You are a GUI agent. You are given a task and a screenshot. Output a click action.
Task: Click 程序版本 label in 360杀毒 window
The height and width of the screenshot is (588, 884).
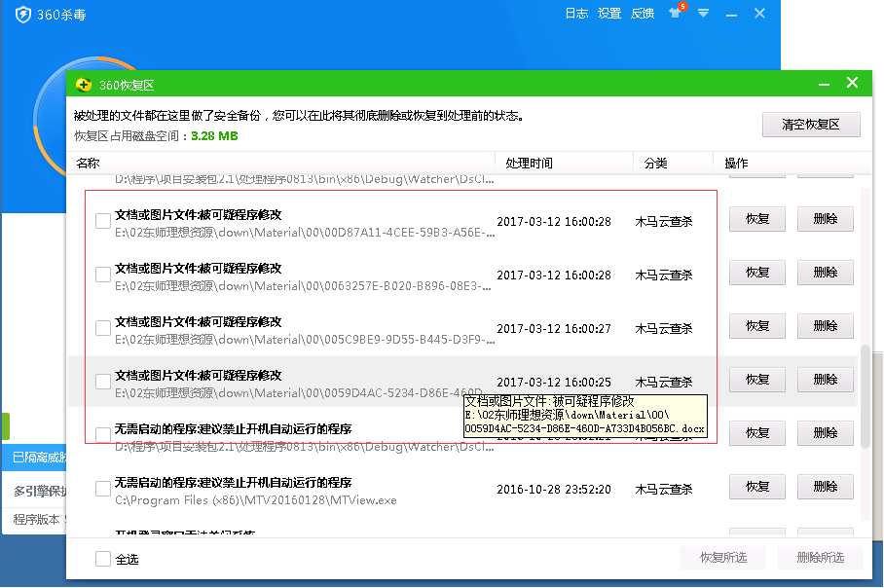36,519
